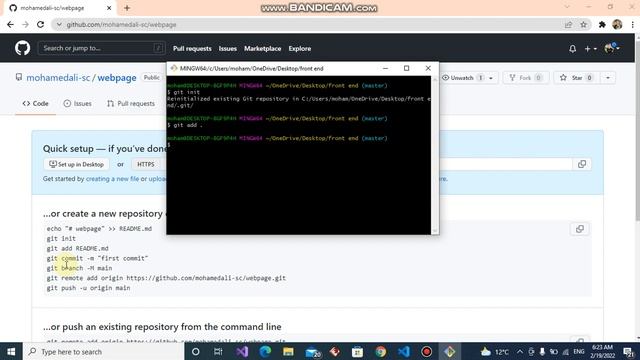Open the Windows Start menu
640x360 pixels.
(x=11, y=351)
